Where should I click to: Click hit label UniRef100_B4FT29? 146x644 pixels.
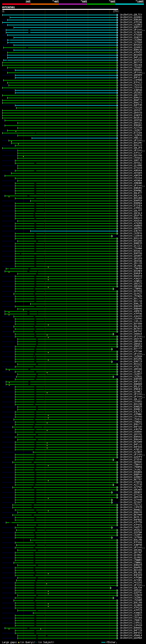pos(131,631)
